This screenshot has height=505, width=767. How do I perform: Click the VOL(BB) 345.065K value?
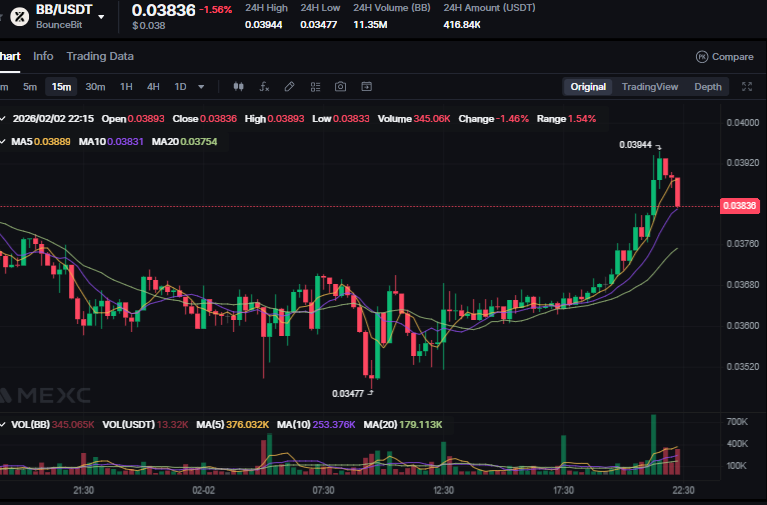[x=73, y=425]
